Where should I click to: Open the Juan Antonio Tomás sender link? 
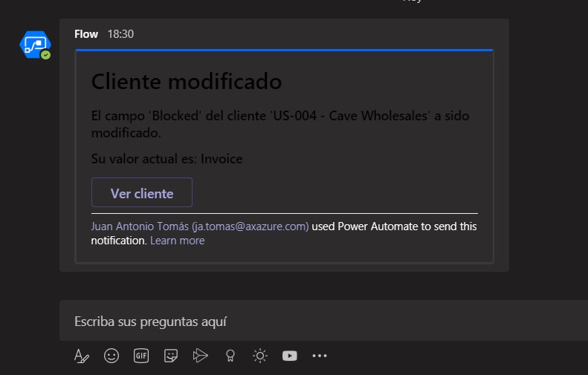200,226
